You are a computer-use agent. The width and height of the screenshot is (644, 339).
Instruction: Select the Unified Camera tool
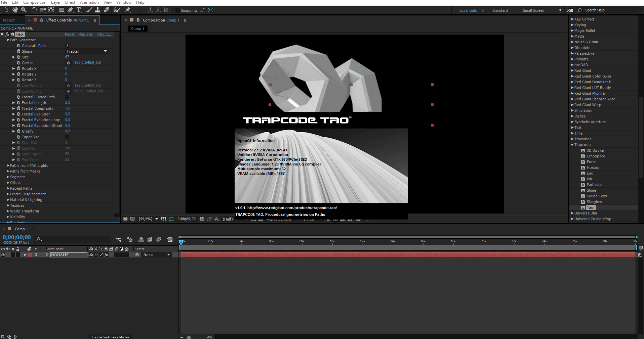click(43, 10)
